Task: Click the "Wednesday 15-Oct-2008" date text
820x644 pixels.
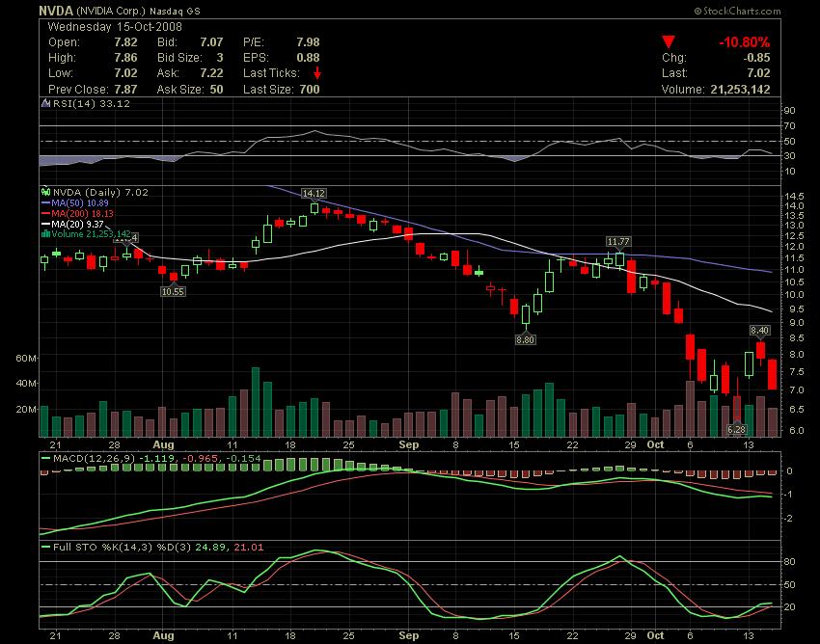Action: [x=115, y=27]
